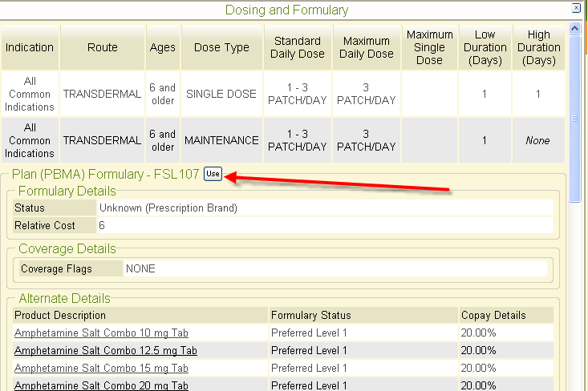Choose Amphetamine Salt Combo 20 mg Tab
Image resolution: width=588 pixels, height=391 pixels.
101,385
